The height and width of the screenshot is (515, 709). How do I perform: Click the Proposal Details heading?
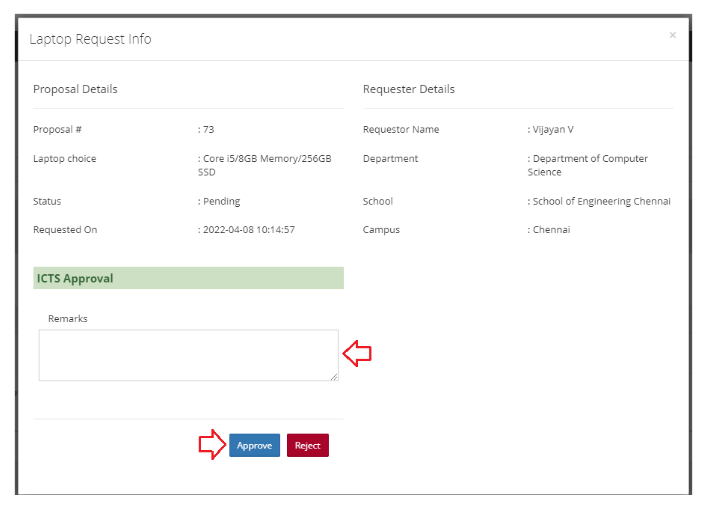coord(75,89)
